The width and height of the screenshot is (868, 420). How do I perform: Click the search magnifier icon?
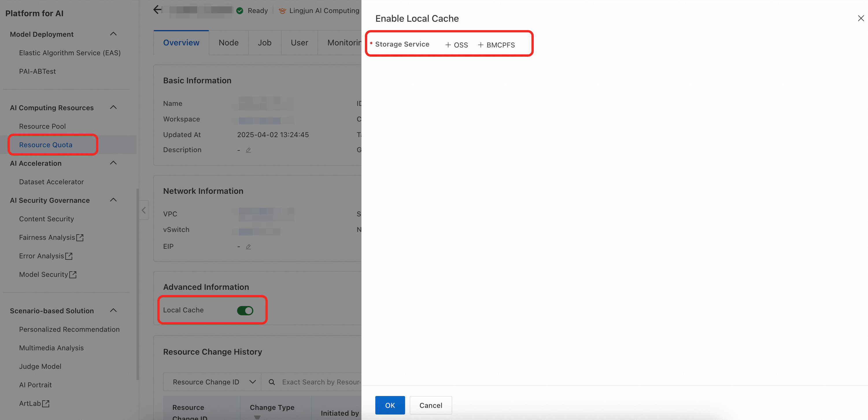click(272, 382)
